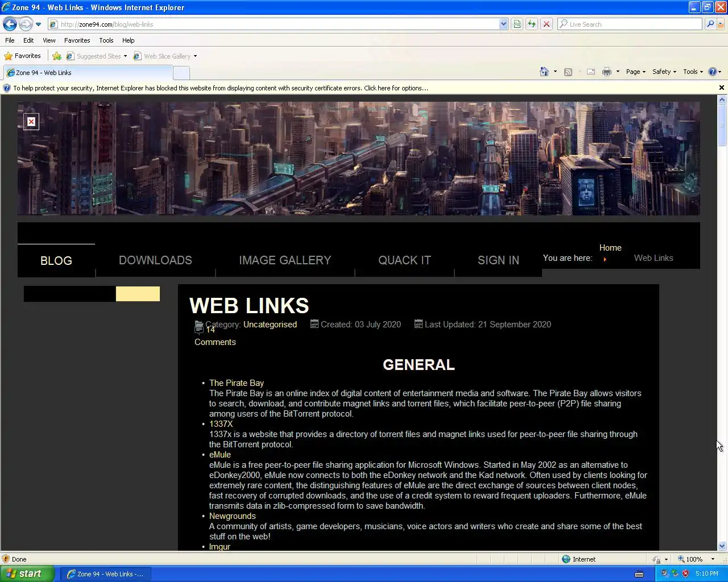Close the security information bar

722,88
